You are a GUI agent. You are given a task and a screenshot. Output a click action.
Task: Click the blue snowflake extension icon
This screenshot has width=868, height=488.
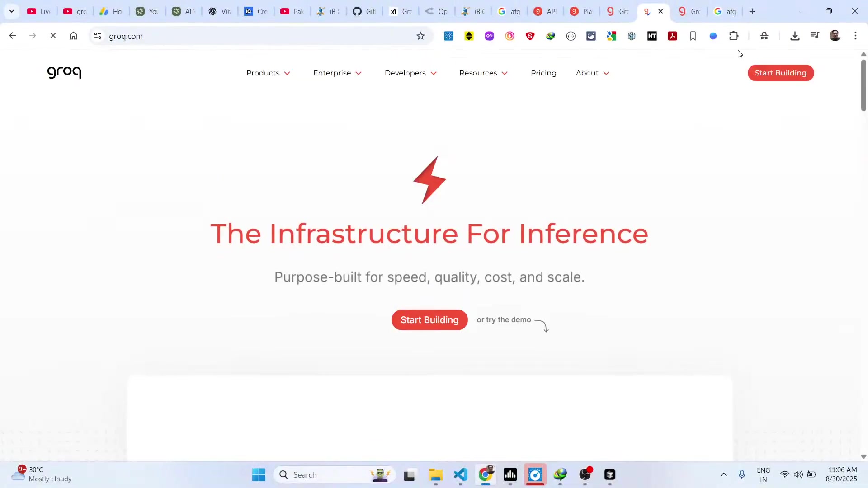(448, 36)
